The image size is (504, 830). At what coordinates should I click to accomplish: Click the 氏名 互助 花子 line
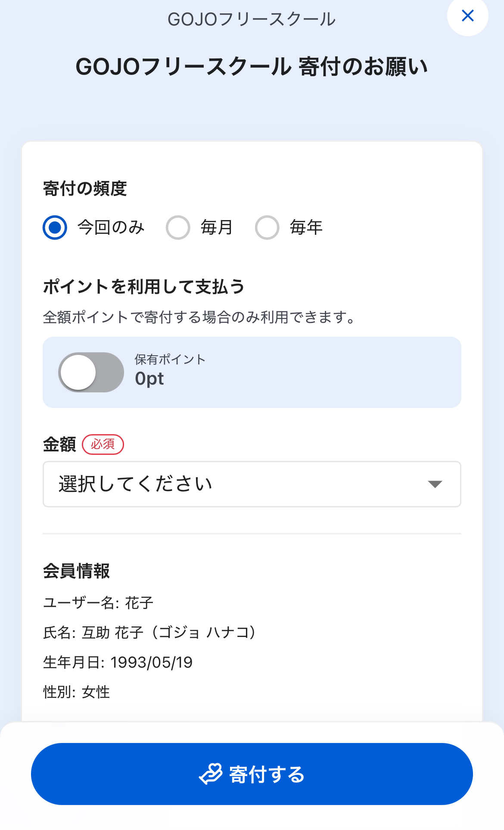click(149, 632)
